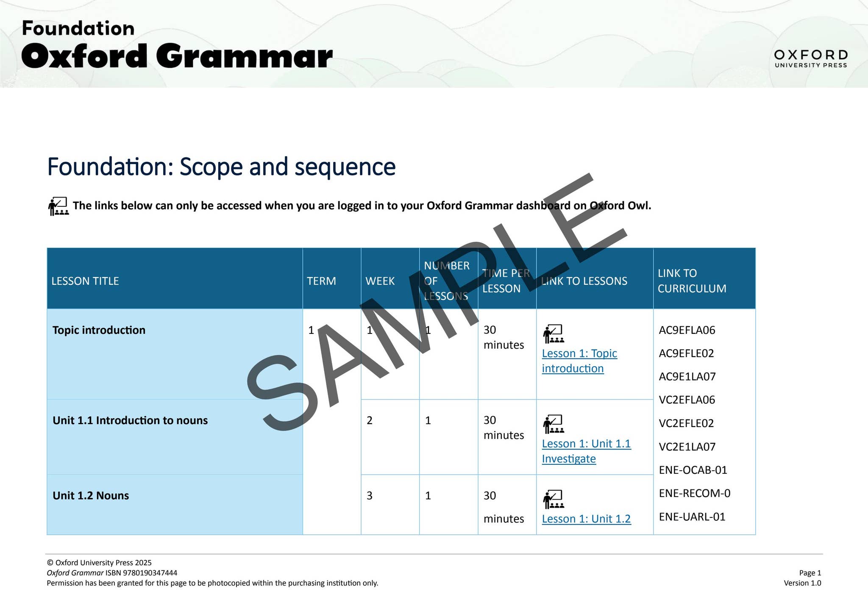868x614 pixels.
Task: Select the Unit 1.1 Introduction to nouns cell
Action: tap(130, 420)
